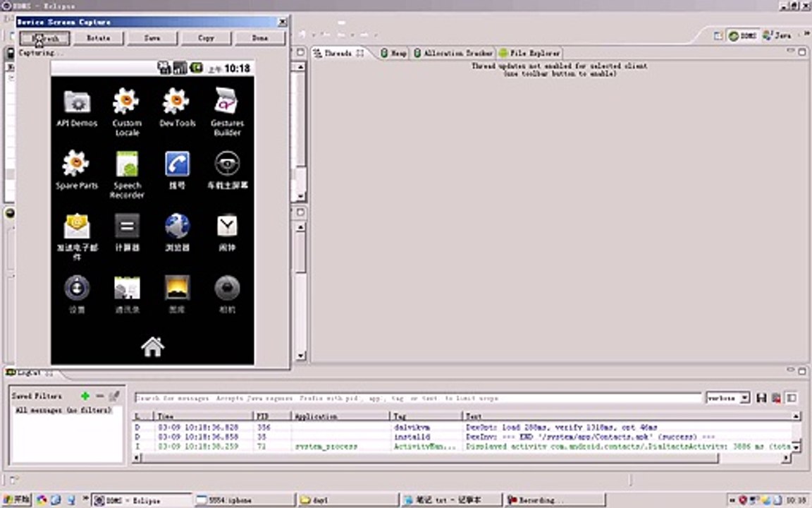Switch to the Java perspective
Image resolution: width=812 pixels, height=508 pixels.
[777, 36]
